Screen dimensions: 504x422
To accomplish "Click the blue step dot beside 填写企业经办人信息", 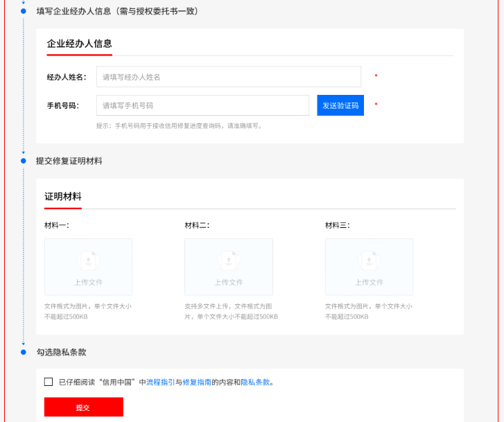I will click(23, 11).
